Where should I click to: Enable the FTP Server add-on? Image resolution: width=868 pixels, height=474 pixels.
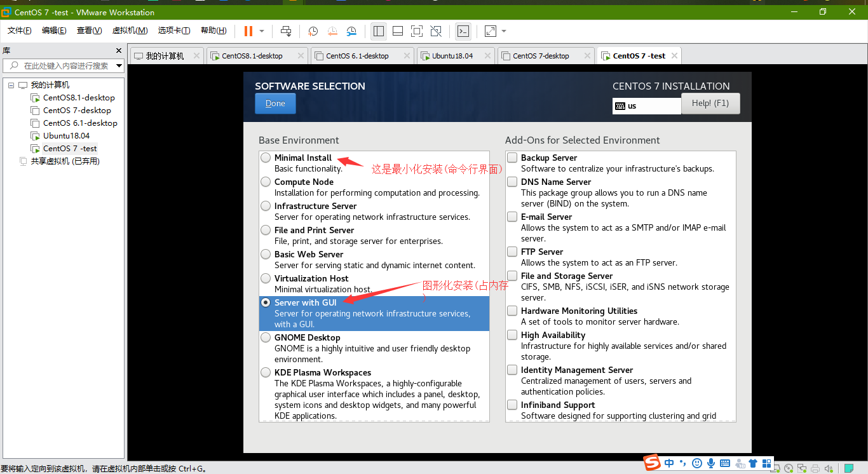click(512, 251)
